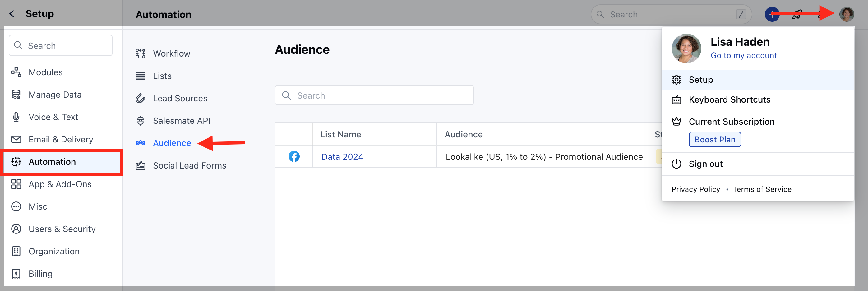Click the back chevron beside Setup
Viewport: 868px width, 291px height.
tap(12, 13)
